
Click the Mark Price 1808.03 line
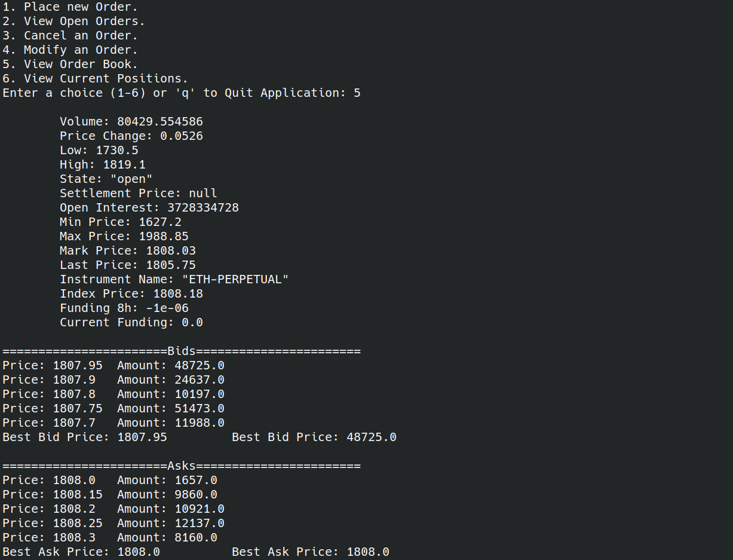pyautogui.click(x=128, y=251)
